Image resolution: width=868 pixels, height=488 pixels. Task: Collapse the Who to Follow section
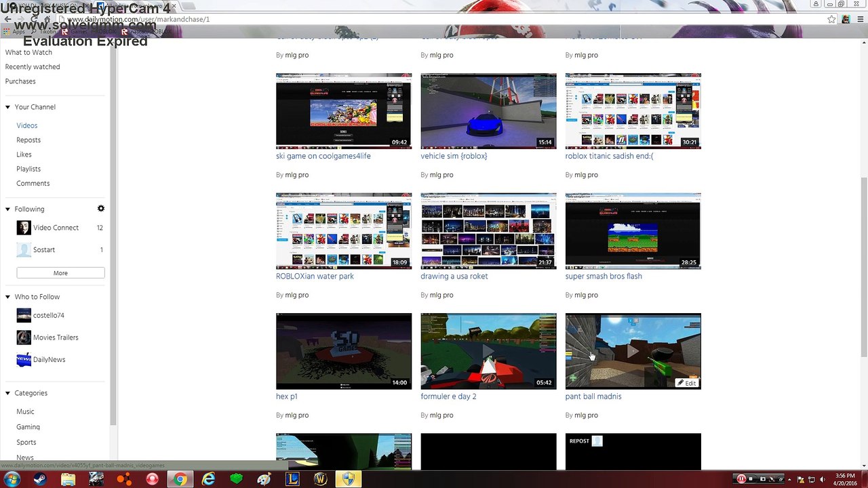8,297
